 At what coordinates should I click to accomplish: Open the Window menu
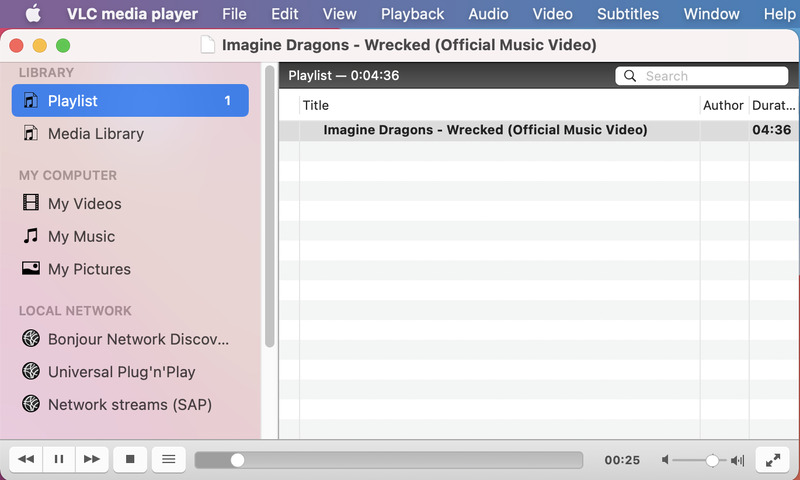tap(711, 14)
